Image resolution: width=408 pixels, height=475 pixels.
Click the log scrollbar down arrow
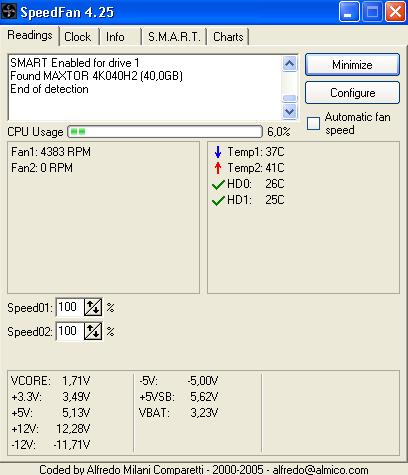point(289,112)
